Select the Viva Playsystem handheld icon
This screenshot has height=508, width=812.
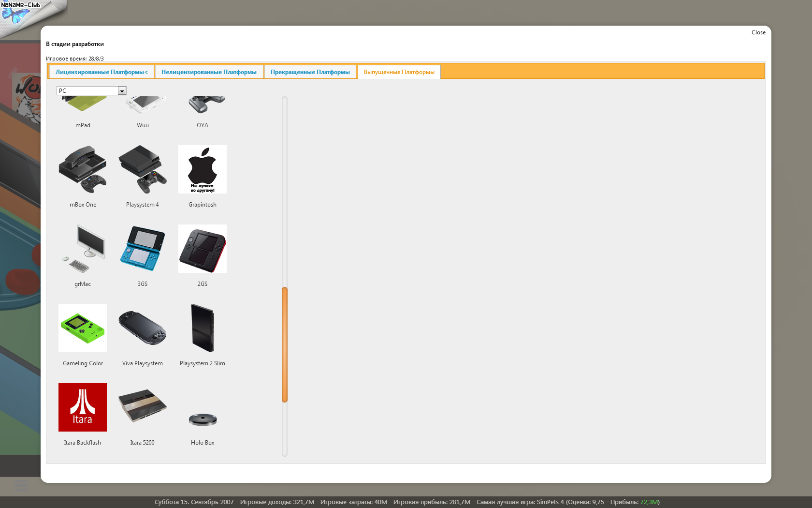[x=143, y=328]
